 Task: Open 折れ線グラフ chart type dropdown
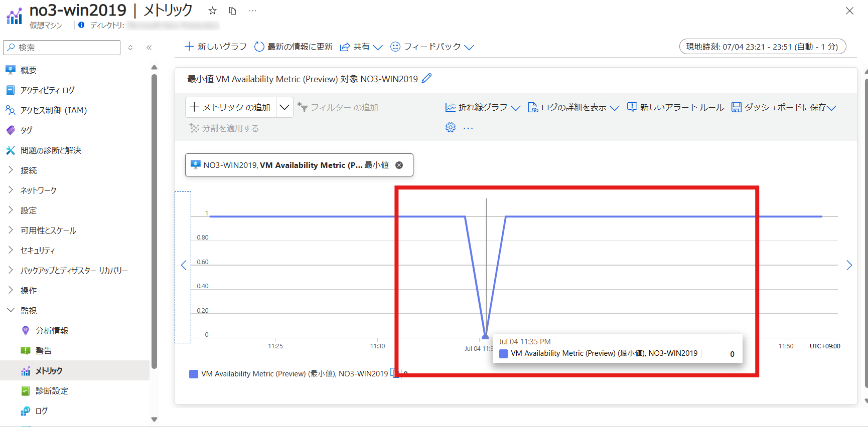[x=483, y=107]
